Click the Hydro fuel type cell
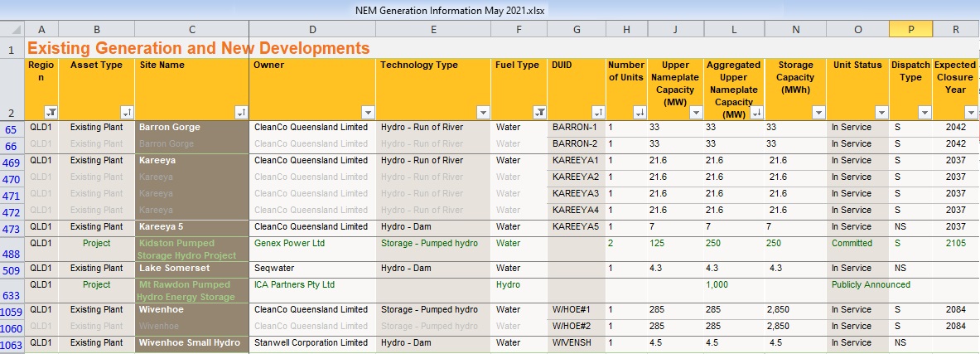Image resolution: width=980 pixels, height=354 pixels. (519, 291)
